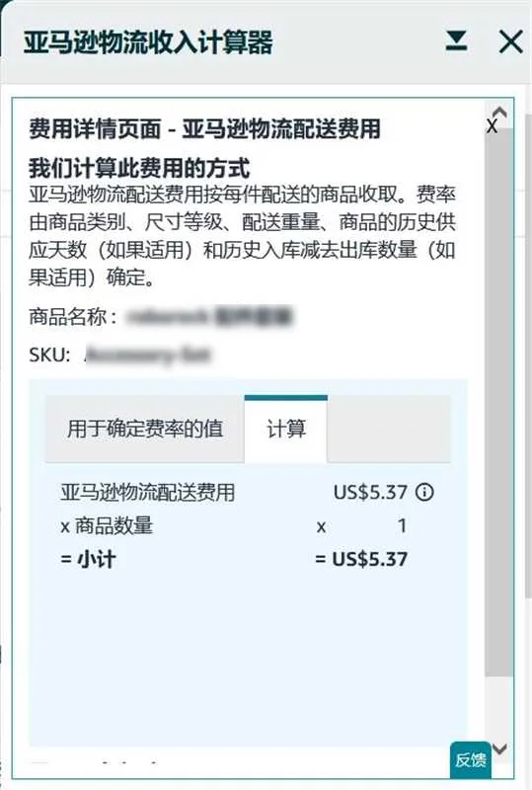The height and width of the screenshot is (790, 532).
Task: Close the 亚马逊物流收入计算器 window
Action: pos(511,41)
